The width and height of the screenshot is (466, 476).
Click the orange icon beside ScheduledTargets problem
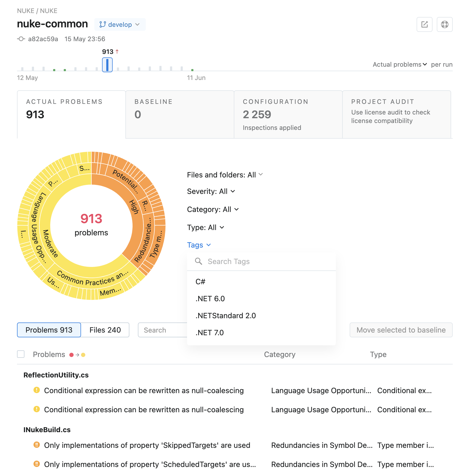coord(37,464)
